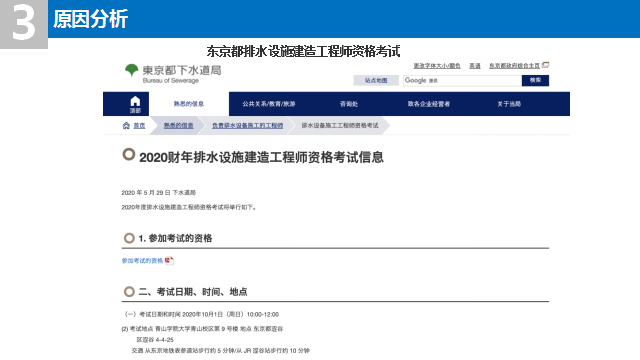
Task: Click the small house icon in breadcrumb
Action: [x=126, y=125]
